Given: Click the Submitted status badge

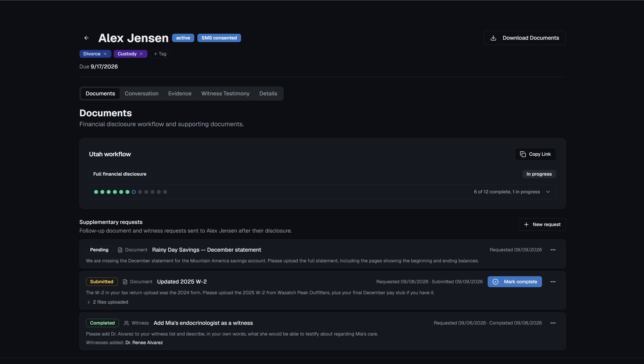Looking at the screenshot, I should pyautogui.click(x=102, y=282).
